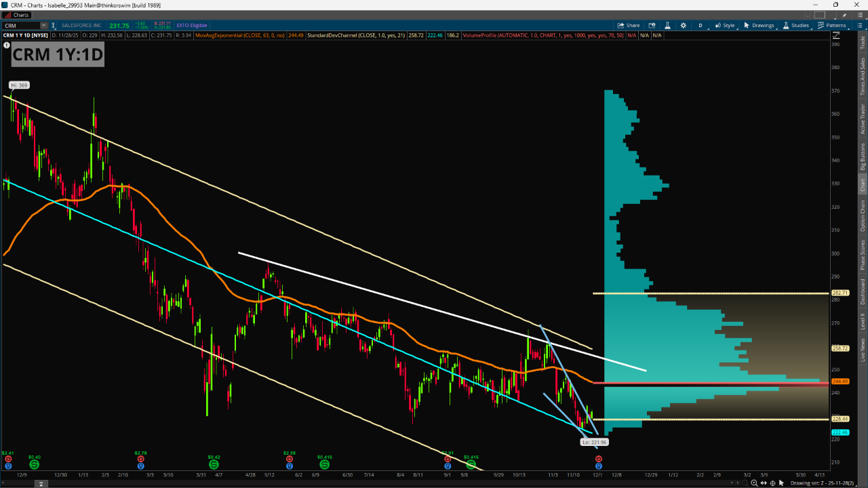The width and height of the screenshot is (868, 488).
Task: Expand the CRM symbol selector dropdown
Action: pos(44,25)
